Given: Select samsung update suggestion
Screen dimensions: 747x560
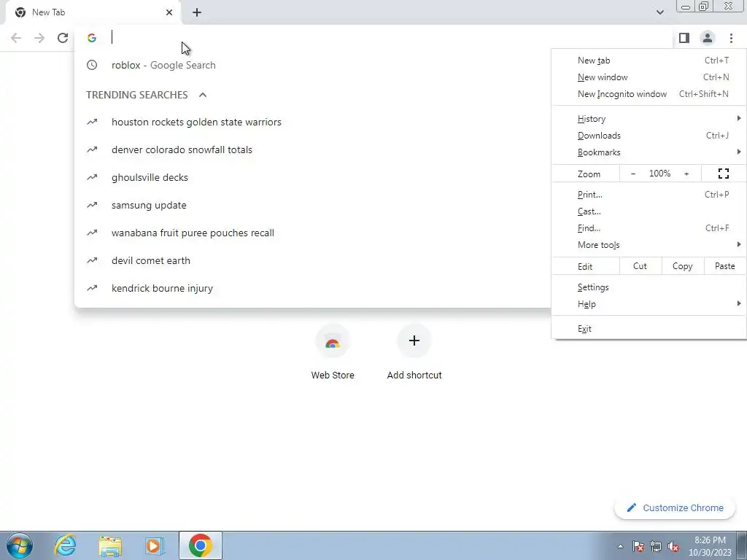Looking at the screenshot, I should click(312, 205).
